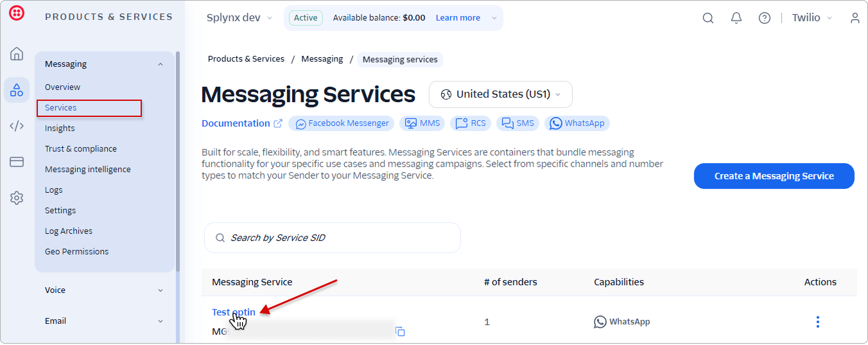This screenshot has height=345, width=868.
Task: Go to Messaging breadcrumb
Action: 322,59
